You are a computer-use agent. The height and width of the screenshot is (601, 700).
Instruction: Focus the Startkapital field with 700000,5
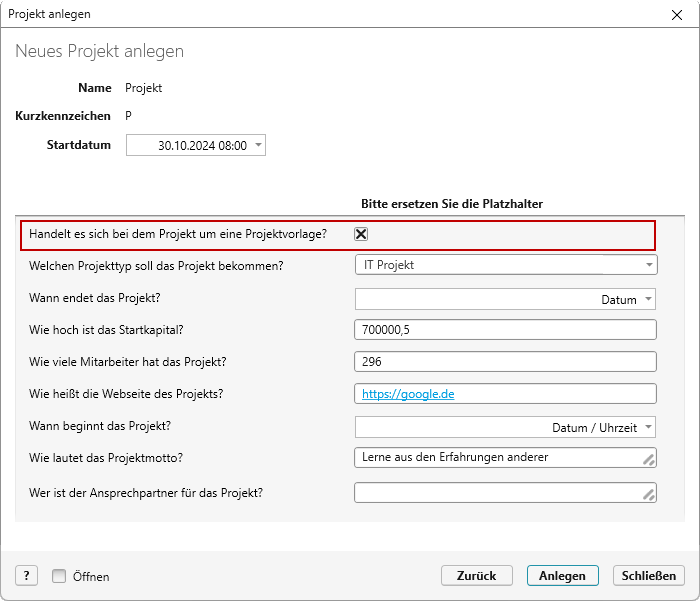505,330
